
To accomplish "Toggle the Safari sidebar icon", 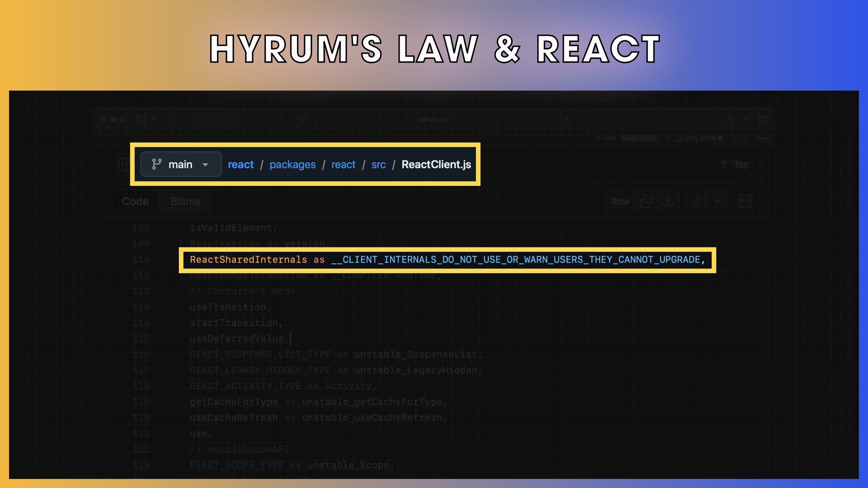I will click(x=141, y=119).
